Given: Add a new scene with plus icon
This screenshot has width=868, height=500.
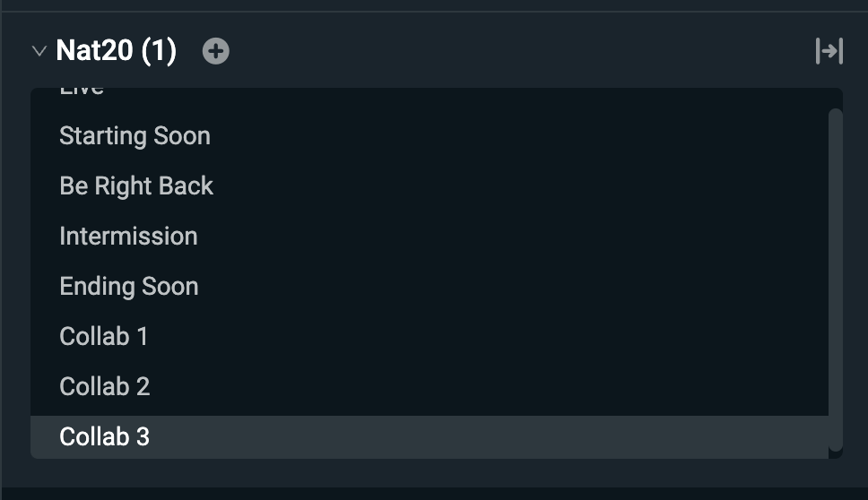Looking at the screenshot, I should (215, 51).
